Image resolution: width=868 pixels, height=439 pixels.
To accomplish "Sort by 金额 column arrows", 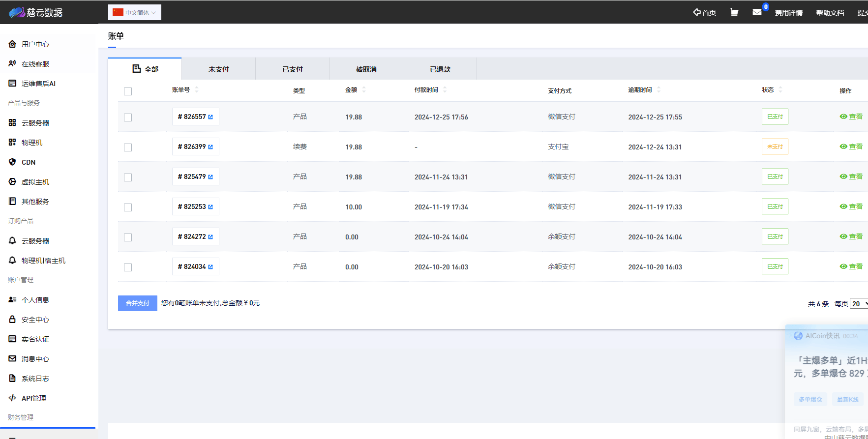I will tap(364, 90).
